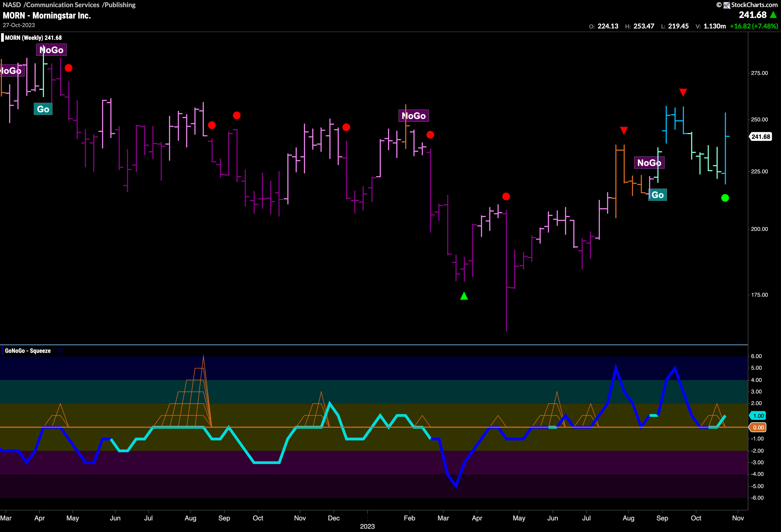Viewport: 781px width, 532px height.
Task: Click the cyan 1.00 squeeze value tag
Action: coord(758,416)
